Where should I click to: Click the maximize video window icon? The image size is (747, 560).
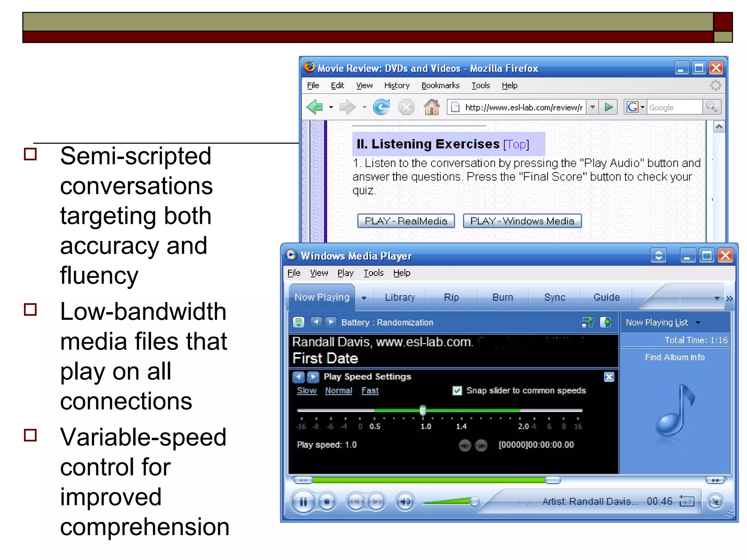coord(587,322)
